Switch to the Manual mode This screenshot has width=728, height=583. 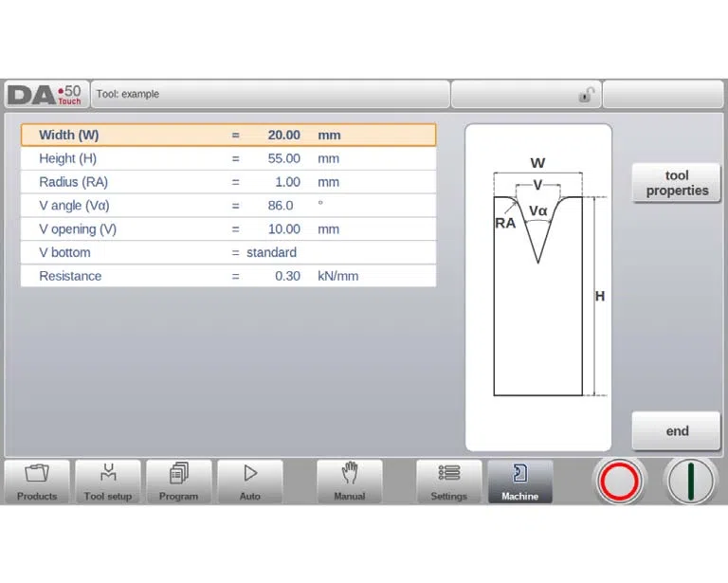(x=350, y=482)
